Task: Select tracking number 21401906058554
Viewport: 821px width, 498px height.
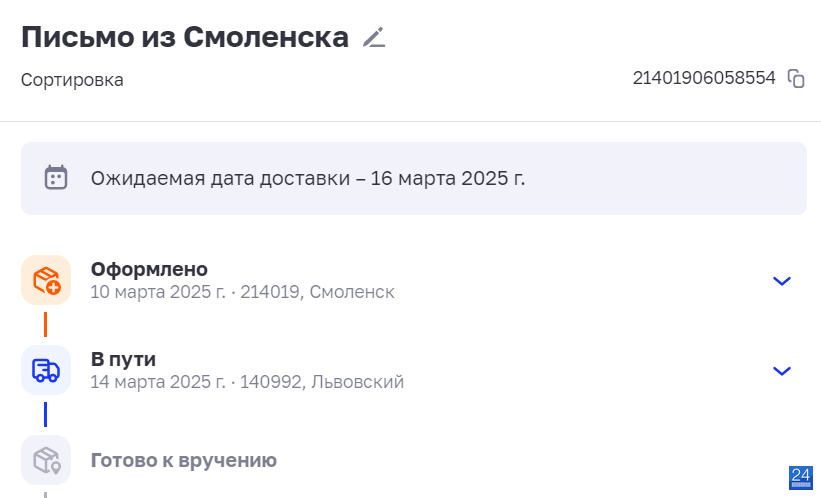Action: 704,78
